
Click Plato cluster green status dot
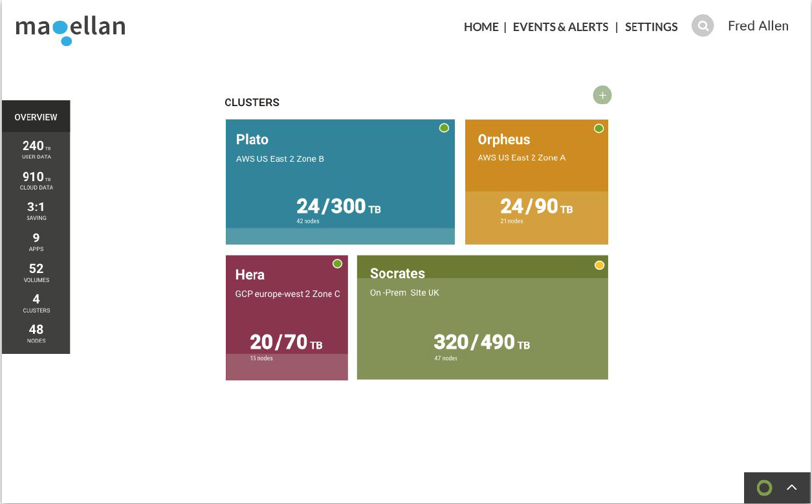click(444, 128)
